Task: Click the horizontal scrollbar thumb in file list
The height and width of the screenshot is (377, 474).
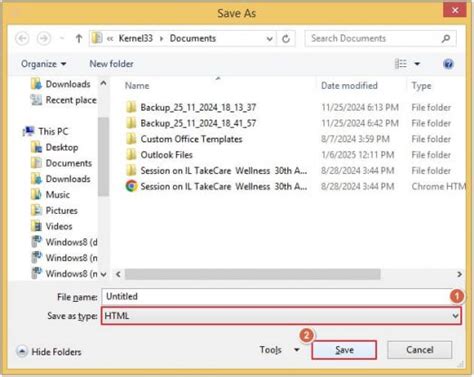Action: (253, 274)
